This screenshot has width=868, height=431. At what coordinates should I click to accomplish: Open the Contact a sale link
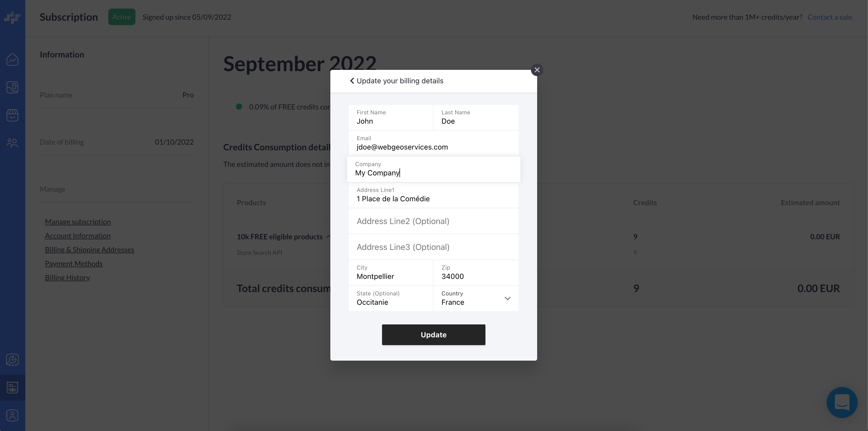(x=830, y=17)
